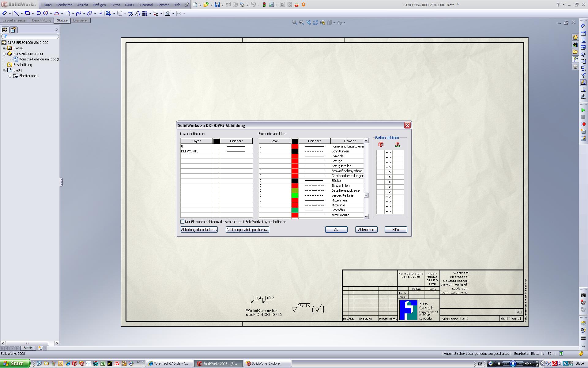
Task: Click SolidWorks color icon in Farben abbilden
Action: (x=381, y=144)
